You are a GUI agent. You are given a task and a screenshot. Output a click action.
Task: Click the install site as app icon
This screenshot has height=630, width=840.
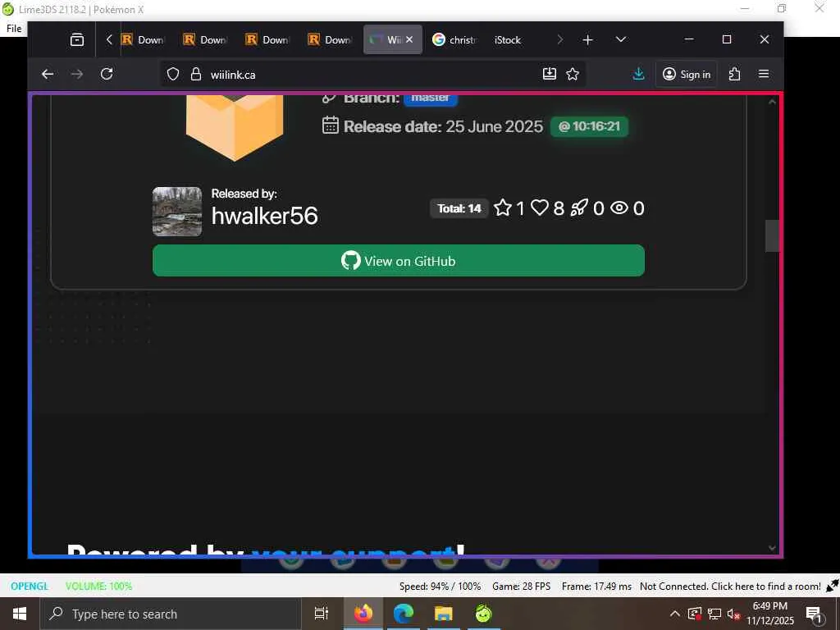point(549,74)
